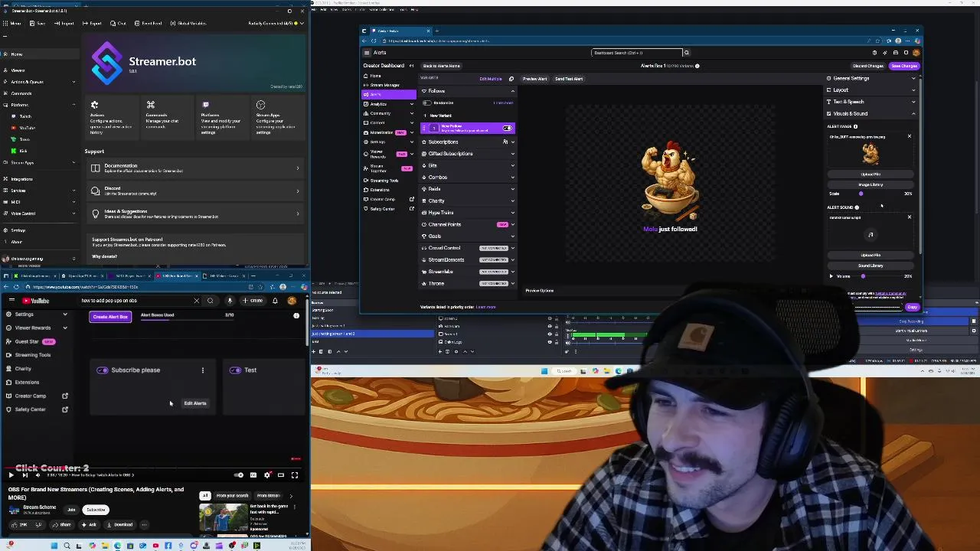Screen dimensions: 980x551
Task: Click Export in Streamer.bot toolbar
Action: tap(92, 23)
